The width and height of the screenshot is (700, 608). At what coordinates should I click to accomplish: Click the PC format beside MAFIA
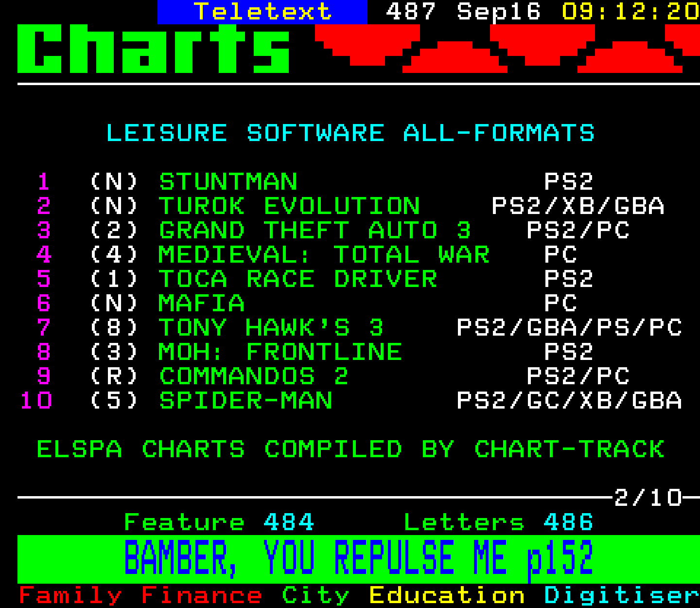coord(560,304)
